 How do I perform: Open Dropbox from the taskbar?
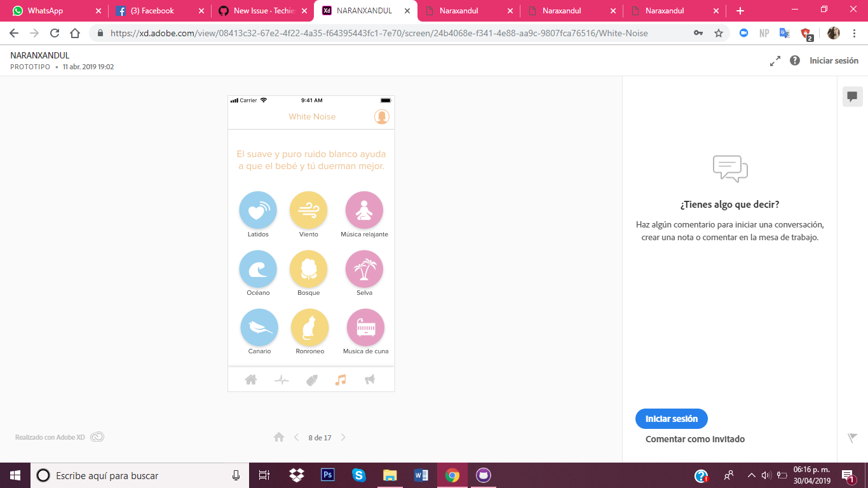coord(296,475)
